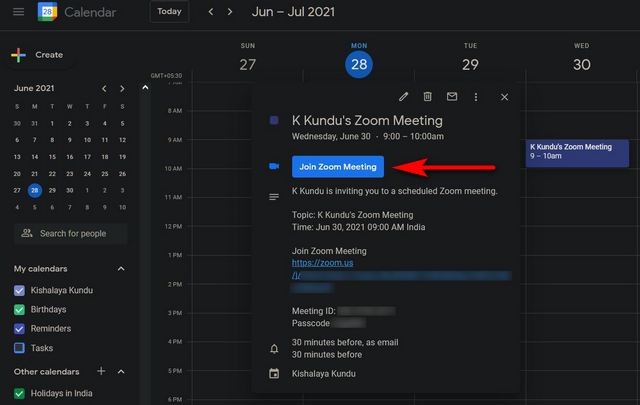
Task: Select June 30 in mini calendar
Action: pos(70,190)
